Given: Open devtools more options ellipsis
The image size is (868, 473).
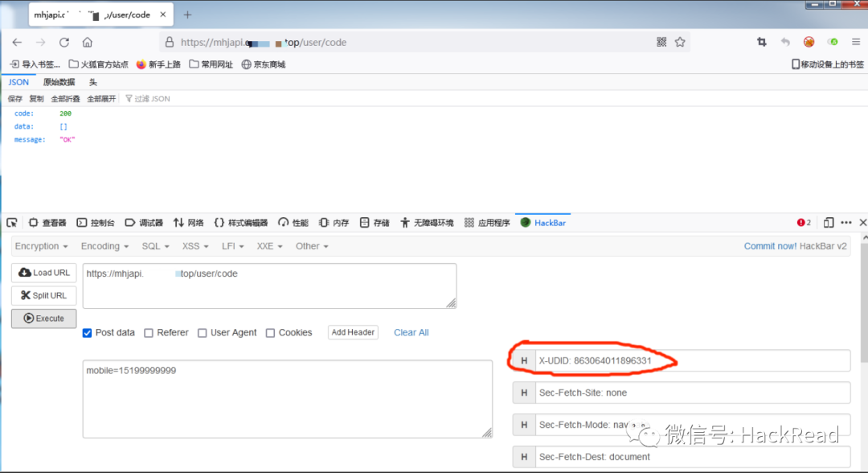Looking at the screenshot, I should point(846,223).
